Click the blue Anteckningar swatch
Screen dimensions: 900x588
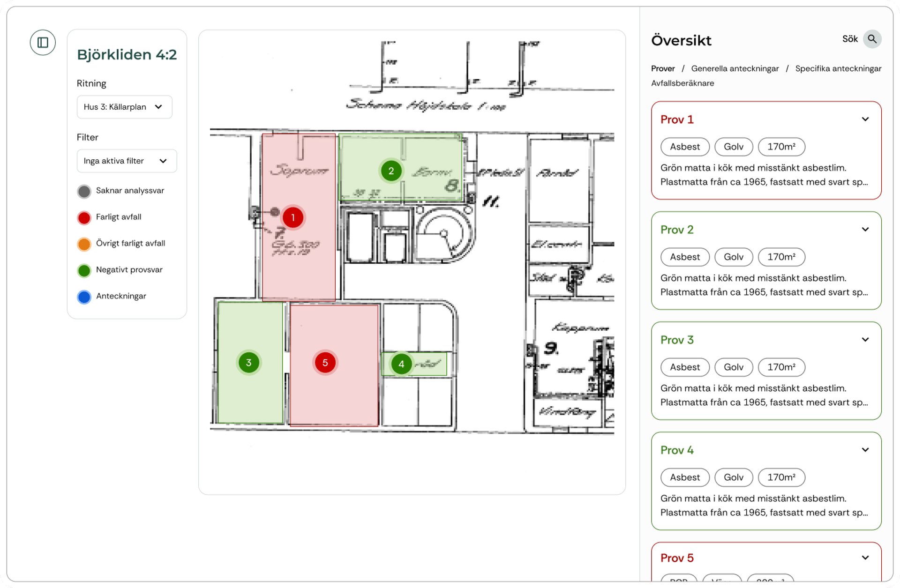click(x=84, y=297)
